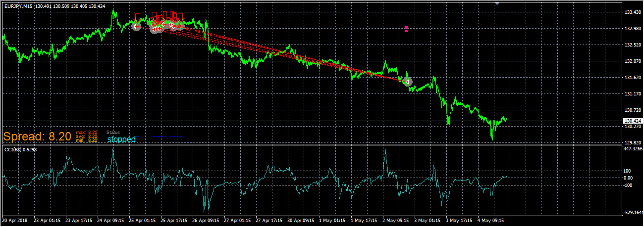Image resolution: width=644 pixels, height=227 pixels.
Task: Click the 132.520 price scale label
Action: tap(632, 45)
